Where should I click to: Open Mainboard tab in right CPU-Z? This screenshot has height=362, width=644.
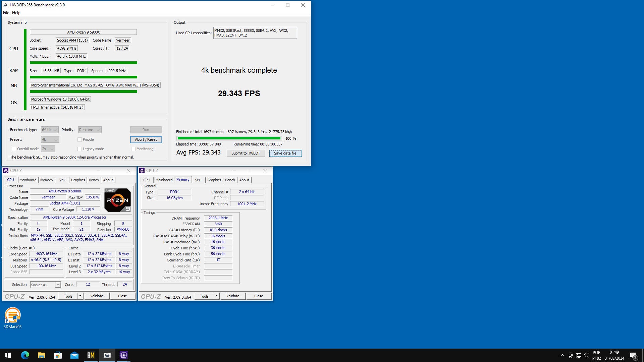pyautogui.click(x=164, y=180)
